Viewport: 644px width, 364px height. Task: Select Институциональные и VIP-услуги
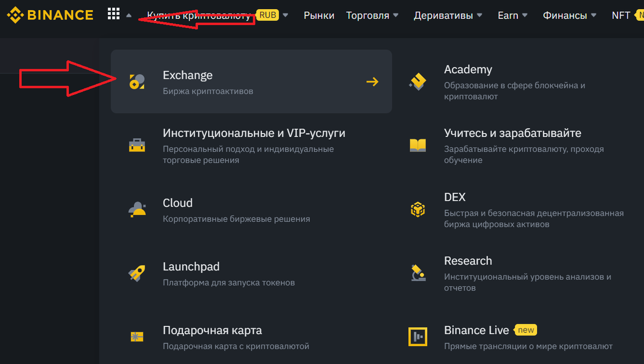tap(254, 133)
